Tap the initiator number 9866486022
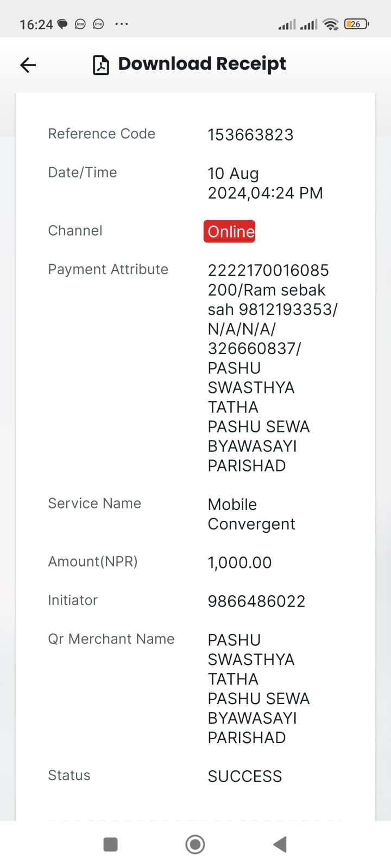The width and height of the screenshot is (391, 868). pyautogui.click(x=256, y=601)
